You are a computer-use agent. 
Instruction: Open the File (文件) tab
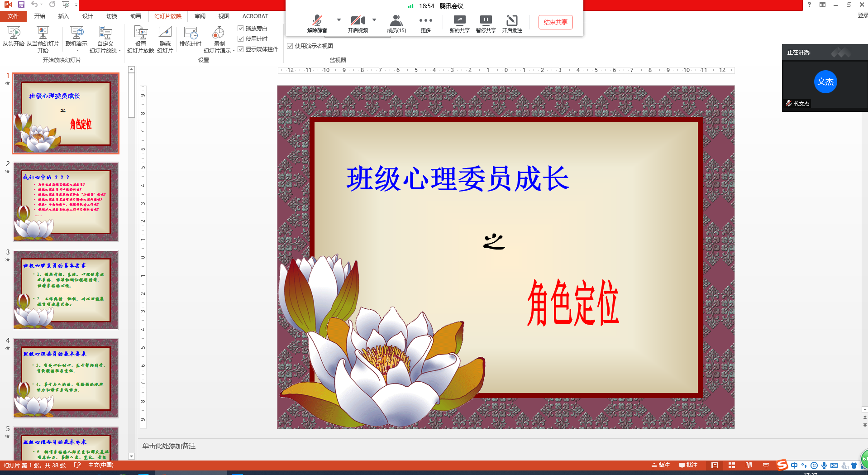13,16
